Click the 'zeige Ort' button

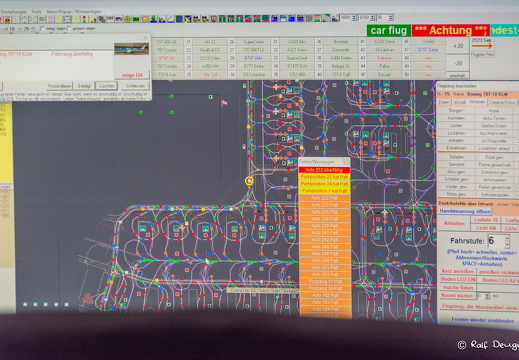point(132,75)
